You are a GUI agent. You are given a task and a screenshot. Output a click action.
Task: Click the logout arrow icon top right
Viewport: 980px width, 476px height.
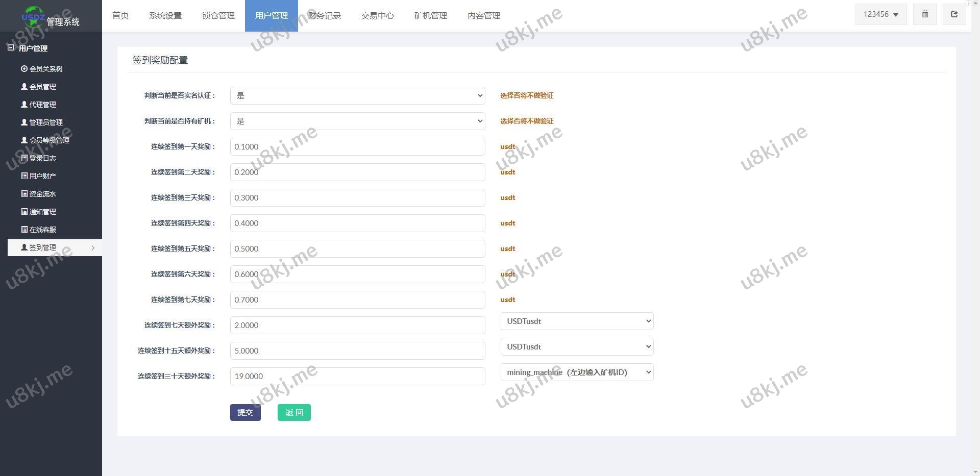click(953, 14)
